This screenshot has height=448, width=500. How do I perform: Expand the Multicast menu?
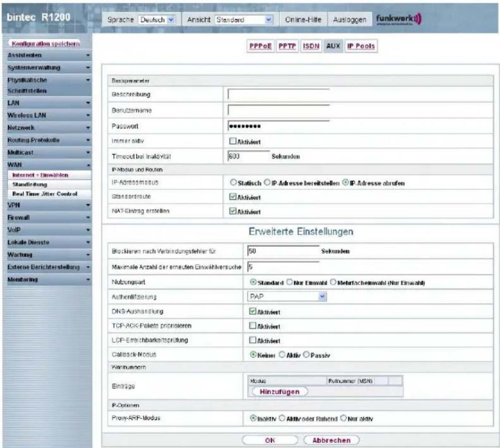tap(47, 153)
